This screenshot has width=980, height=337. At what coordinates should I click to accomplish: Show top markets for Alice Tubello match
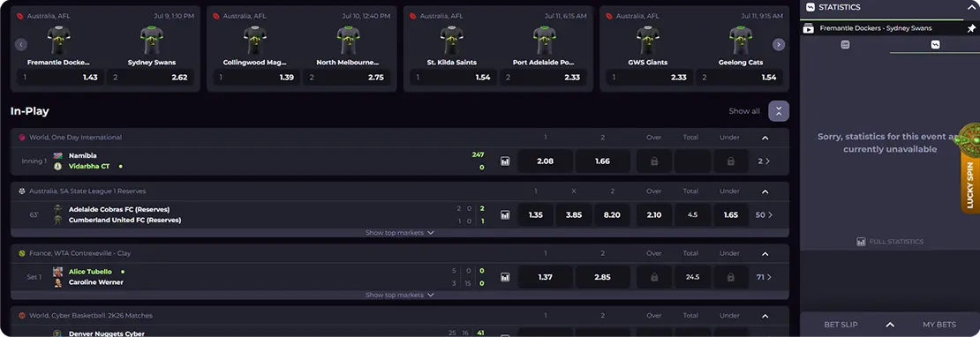[x=399, y=295]
